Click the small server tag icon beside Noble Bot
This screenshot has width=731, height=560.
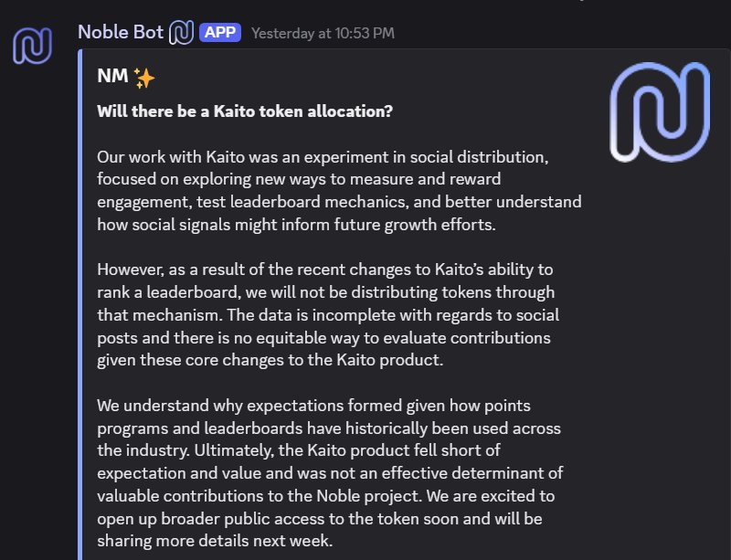point(181,33)
